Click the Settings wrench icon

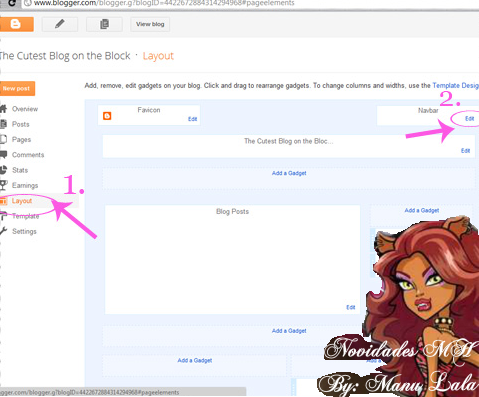point(3,231)
